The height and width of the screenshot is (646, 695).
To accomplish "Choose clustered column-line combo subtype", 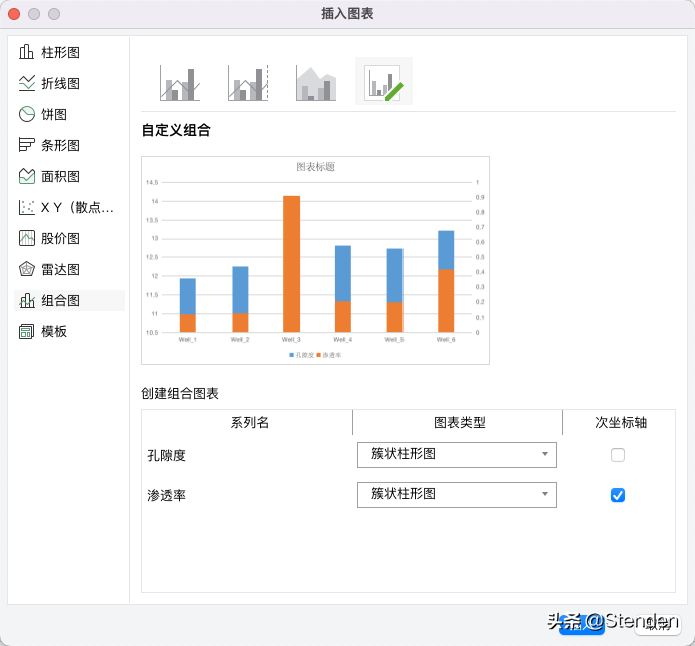I will (x=180, y=83).
